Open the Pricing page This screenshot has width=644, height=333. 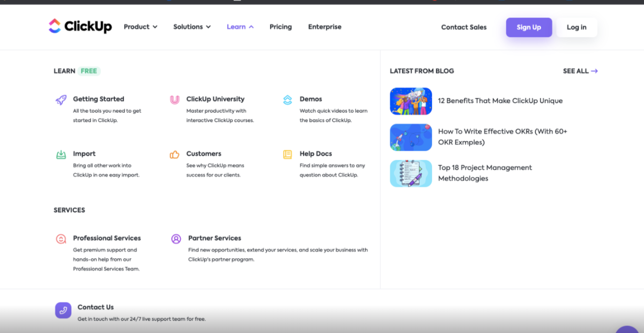pyautogui.click(x=280, y=27)
